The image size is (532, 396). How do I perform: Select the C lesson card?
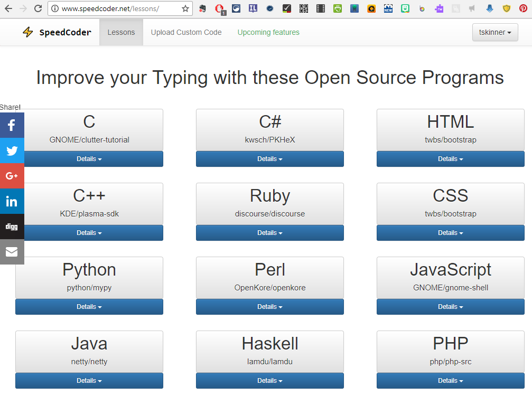coord(89,130)
